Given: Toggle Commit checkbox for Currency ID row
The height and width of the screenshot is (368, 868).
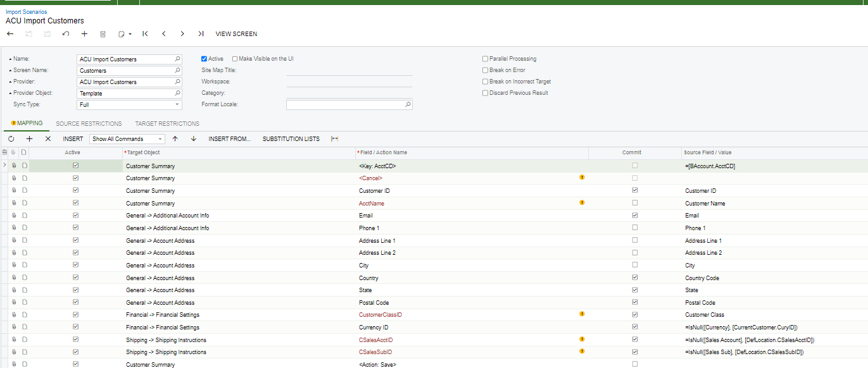Looking at the screenshot, I should tap(635, 327).
